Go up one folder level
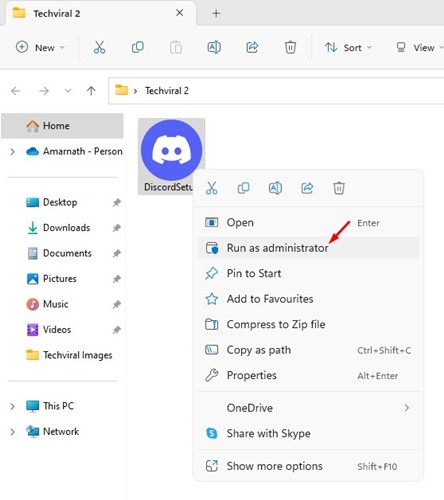Screen dimensions: 444x500 (x=91, y=91)
